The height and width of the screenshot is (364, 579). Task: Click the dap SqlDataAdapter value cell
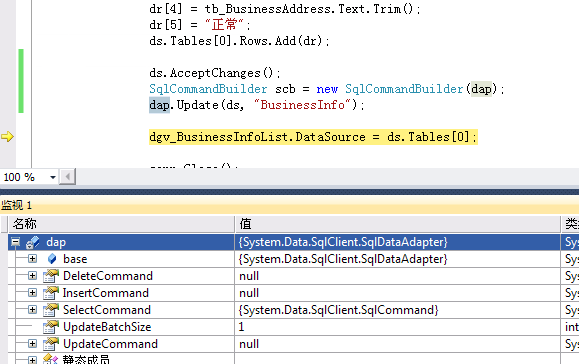(397, 242)
